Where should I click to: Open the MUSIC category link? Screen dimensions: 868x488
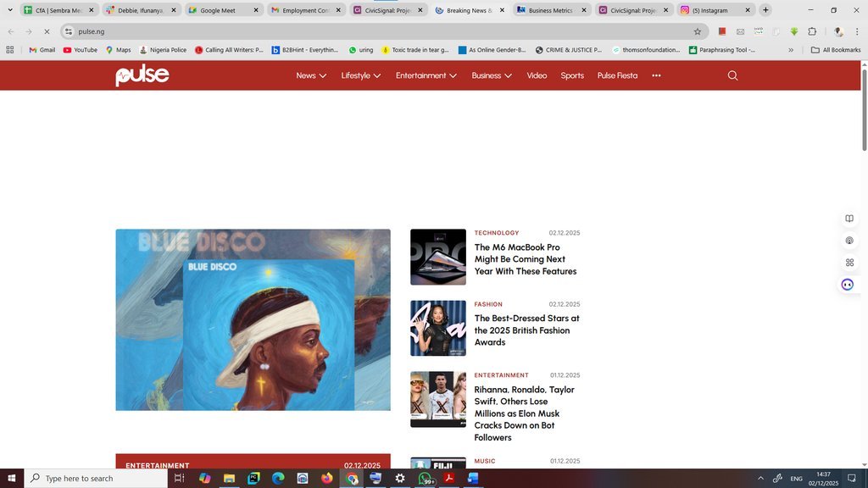[x=484, y=461]
